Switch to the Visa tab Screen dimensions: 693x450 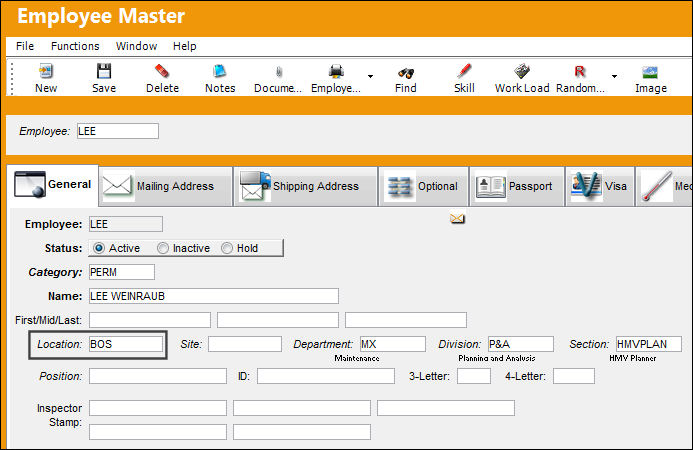click(x=600, y=186)
